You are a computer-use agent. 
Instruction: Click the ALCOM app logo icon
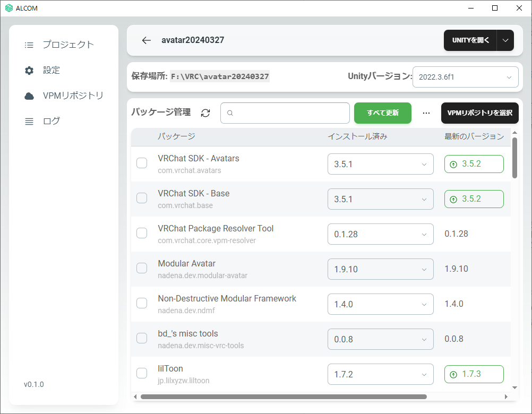9,8
